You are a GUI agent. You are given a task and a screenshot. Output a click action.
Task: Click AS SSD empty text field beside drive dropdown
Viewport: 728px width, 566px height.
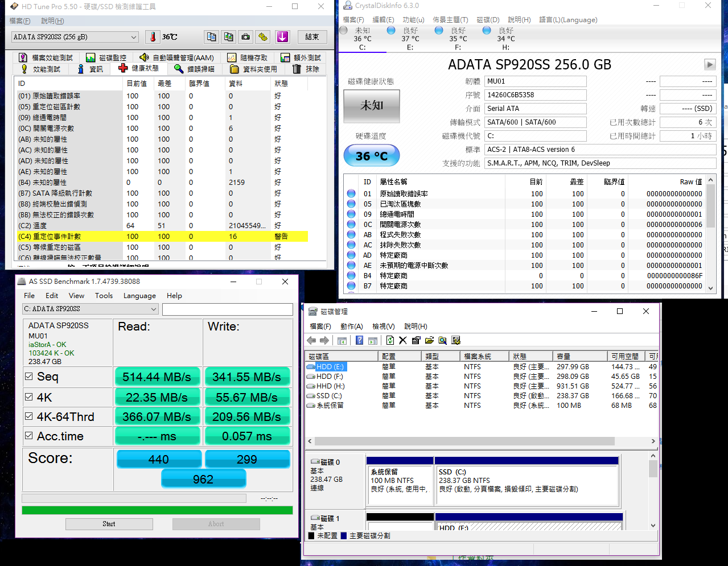[228, 309]
